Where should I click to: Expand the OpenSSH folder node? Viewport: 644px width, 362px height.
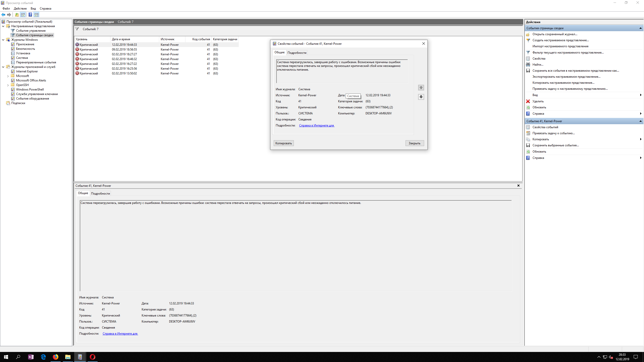coord(8,85)
